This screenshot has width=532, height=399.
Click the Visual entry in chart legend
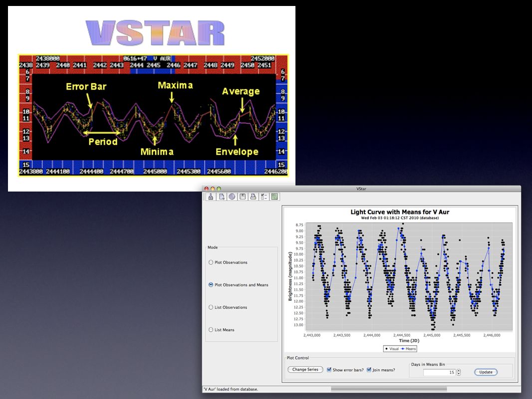(392, 349)
